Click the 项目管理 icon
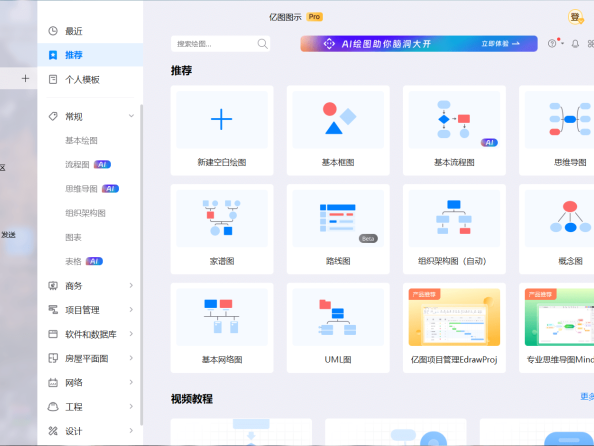This screenshot has height=446, width=594. [53, 310]
